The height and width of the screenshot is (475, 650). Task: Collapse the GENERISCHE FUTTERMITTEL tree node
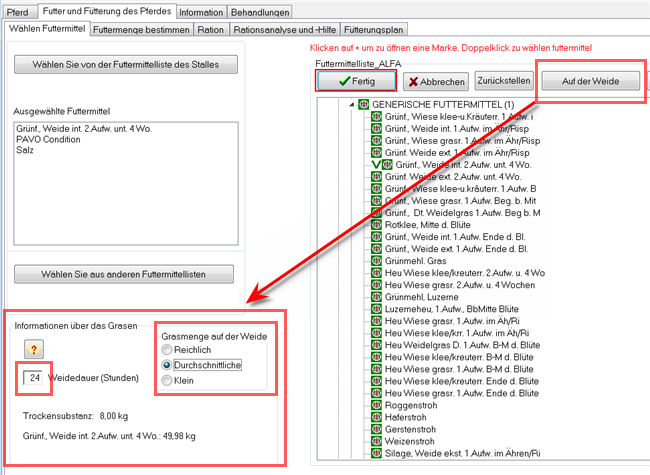pos(352,105)
